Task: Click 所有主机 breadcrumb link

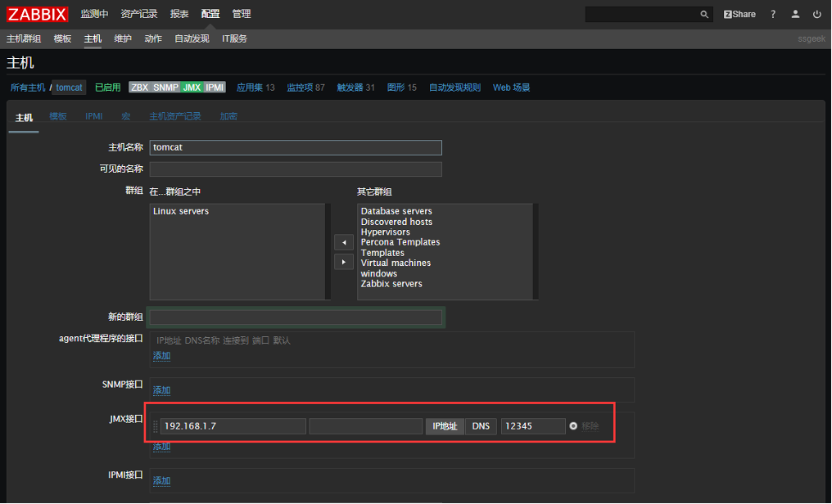Action: point(28,88)
